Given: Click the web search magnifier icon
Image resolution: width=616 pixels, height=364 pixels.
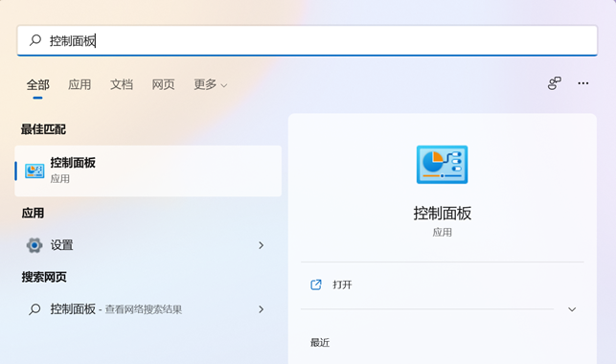Looking at the screenshot, I should pyautogui.click(x=34, y=309).
